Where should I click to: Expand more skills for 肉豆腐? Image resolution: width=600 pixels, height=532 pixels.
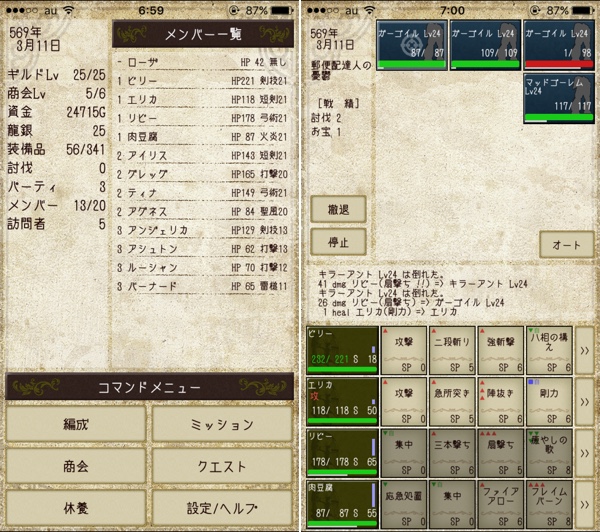[585, 504]
